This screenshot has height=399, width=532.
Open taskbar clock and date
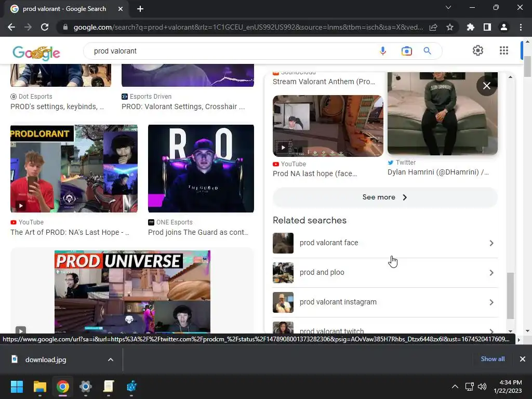click(508, 387)
